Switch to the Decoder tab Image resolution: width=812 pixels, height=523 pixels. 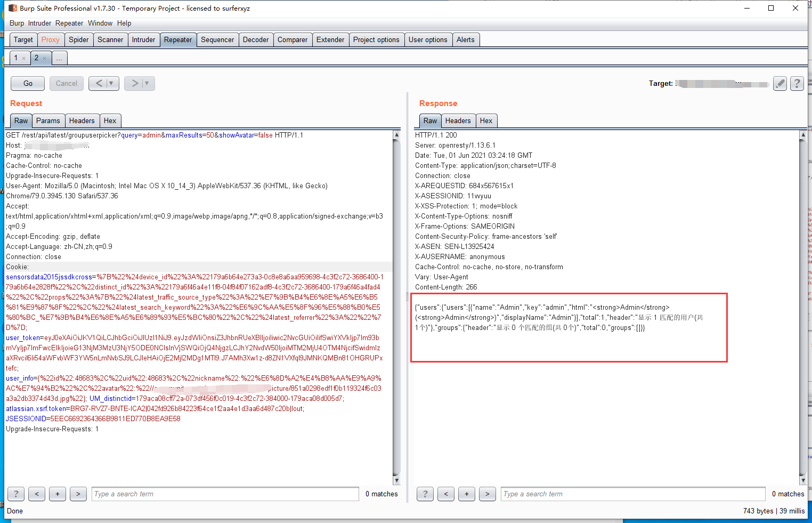[x=255, y=39]
